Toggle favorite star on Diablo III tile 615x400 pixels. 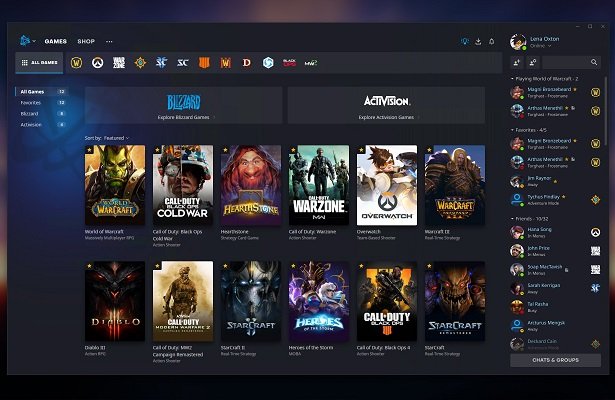(x=90, y=267)
